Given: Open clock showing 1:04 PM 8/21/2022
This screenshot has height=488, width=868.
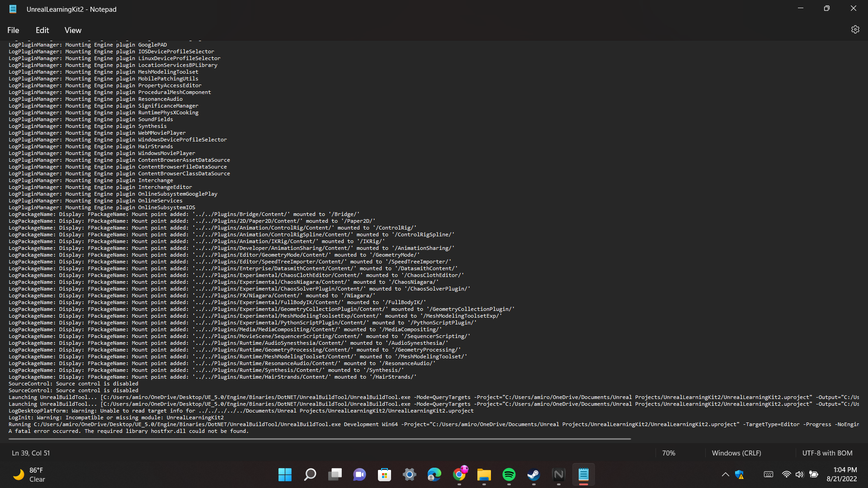Looking at the screenshot, I should (842, 474).
